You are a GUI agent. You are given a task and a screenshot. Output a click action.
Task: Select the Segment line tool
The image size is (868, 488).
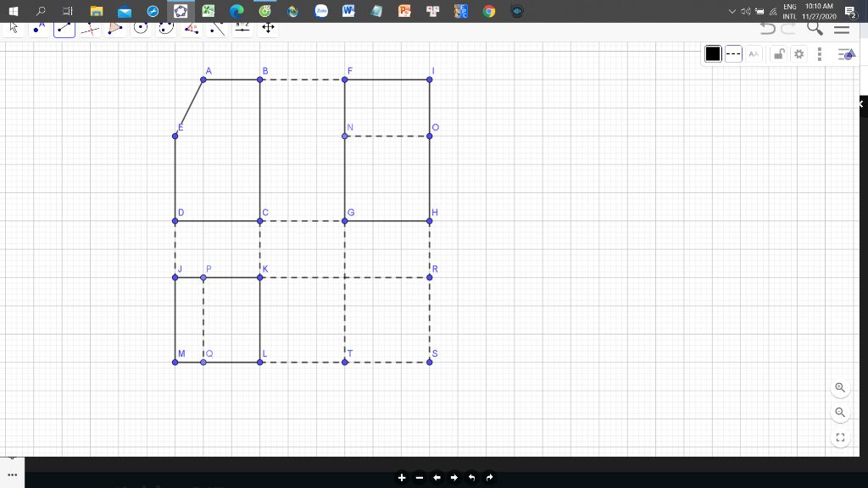(64, 28)
